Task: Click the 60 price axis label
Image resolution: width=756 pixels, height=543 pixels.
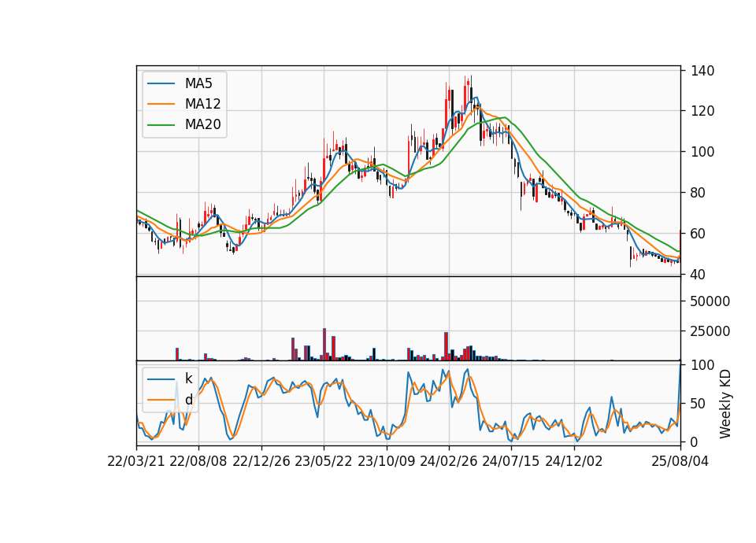Action: pyautogui.click(x=699, y=234)
